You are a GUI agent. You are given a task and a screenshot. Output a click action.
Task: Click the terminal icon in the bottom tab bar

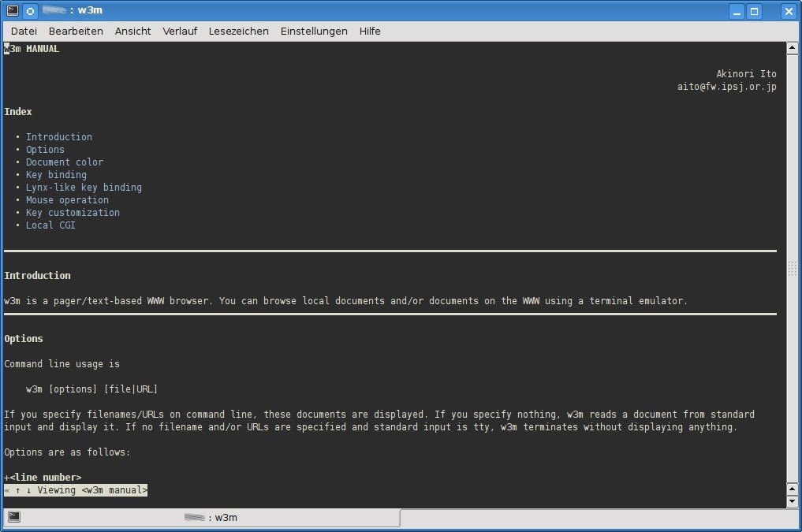click(14, 517)
